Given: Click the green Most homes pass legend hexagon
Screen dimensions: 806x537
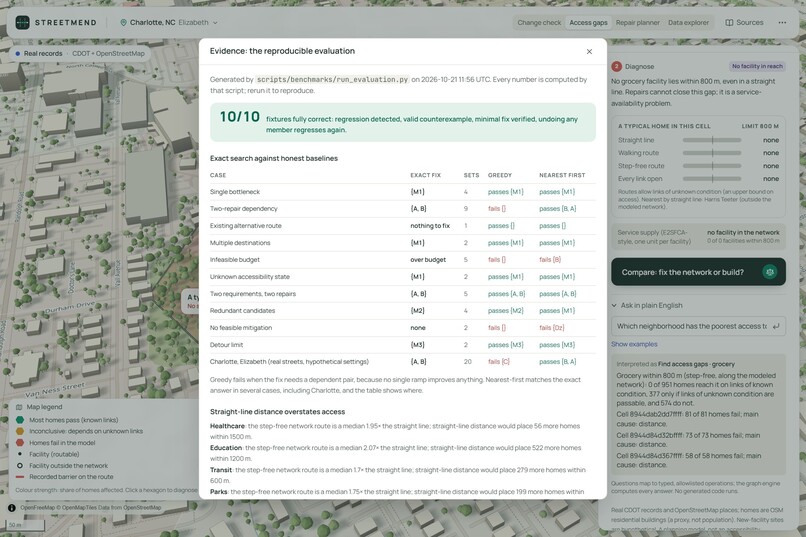Looking at the screenshot, I should click(20, 420).
